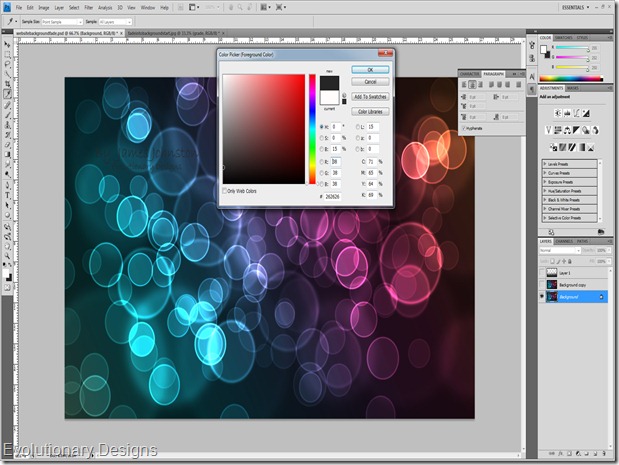Select the a channel radio button
619x465 pixels.
358,138
